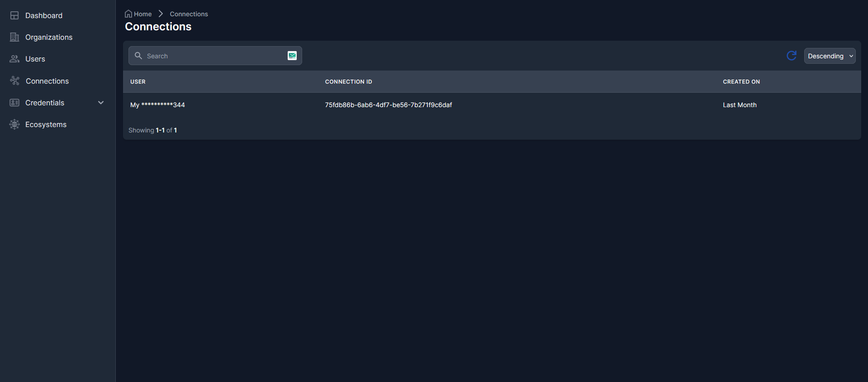The height and width of the screenshot is (382, 868).
Task: Click the CREATED ON column header
Action: click(x=741, y=82)
